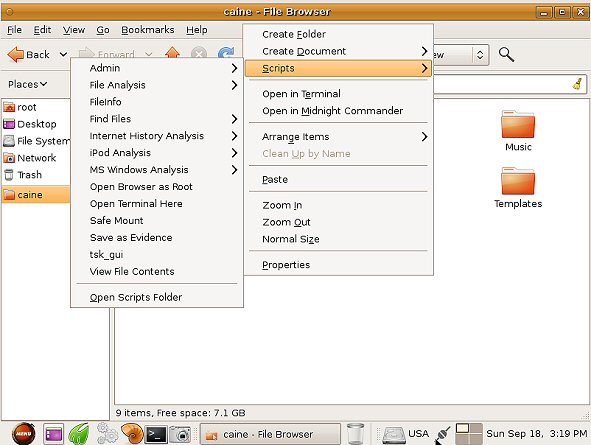This screenshot has width=591, height=445.
Task: Choose Open in Terminal
Action: click(x=338, y=94)
